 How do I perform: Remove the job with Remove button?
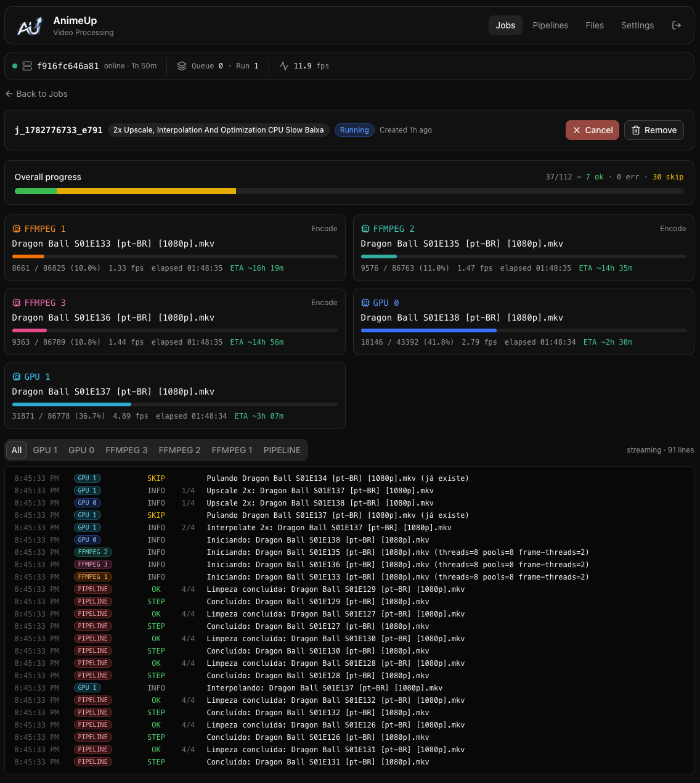[x=654, y=130]
